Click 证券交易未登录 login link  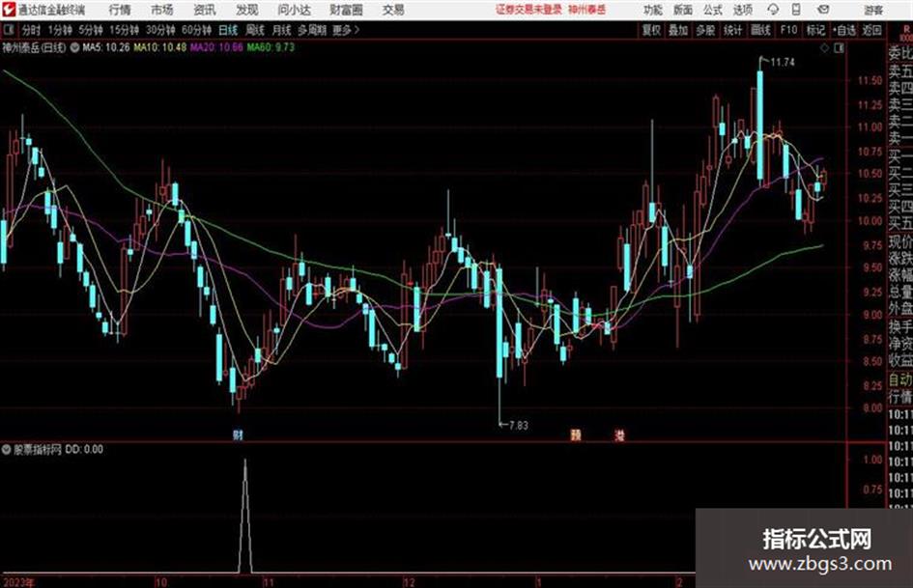(528, 10)
